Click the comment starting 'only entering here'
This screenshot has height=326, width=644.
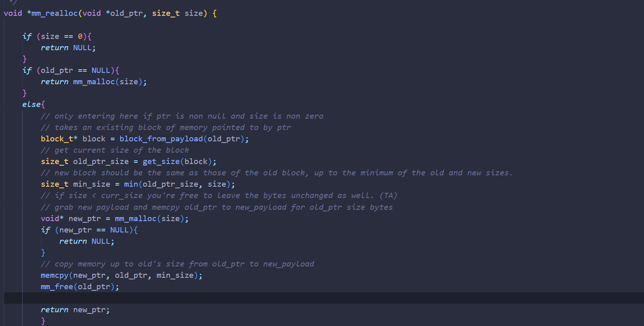click(x=182, y=116)
